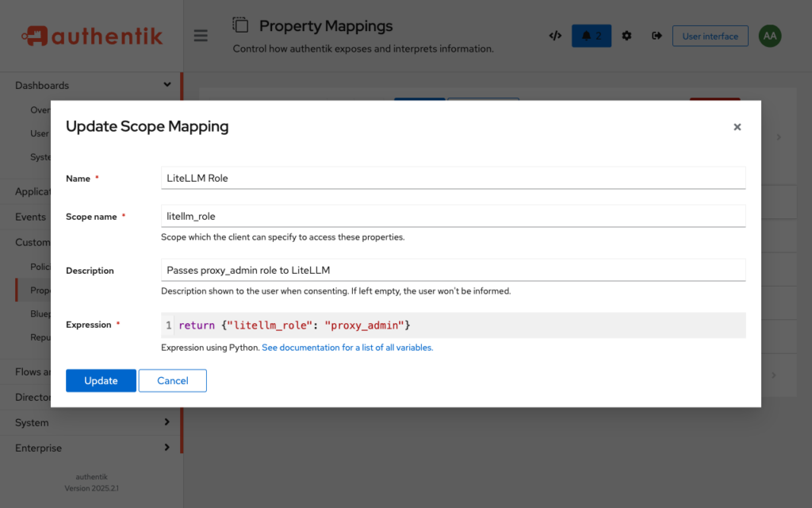This screenshot has height=508, width=812.
Task: Click the Expression code editor
Action: [x=453, y=325]
